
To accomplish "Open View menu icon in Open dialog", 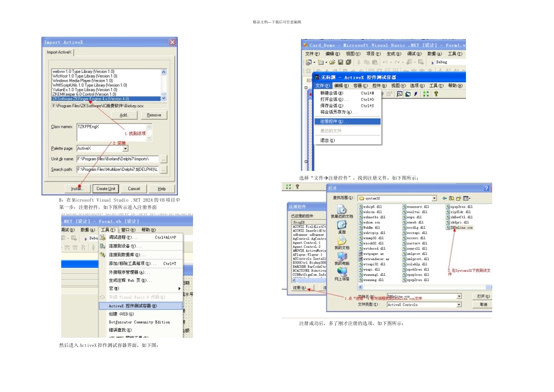I will point(467,198).
